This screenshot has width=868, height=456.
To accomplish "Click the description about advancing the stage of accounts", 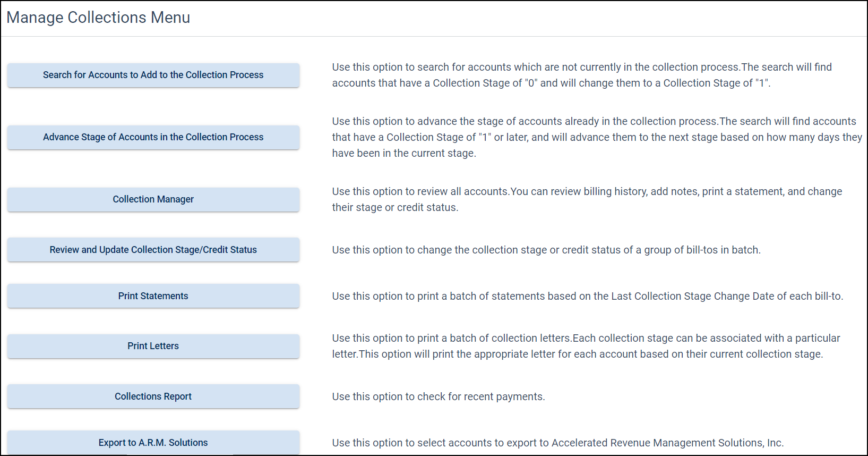I will tap(597, 137).
